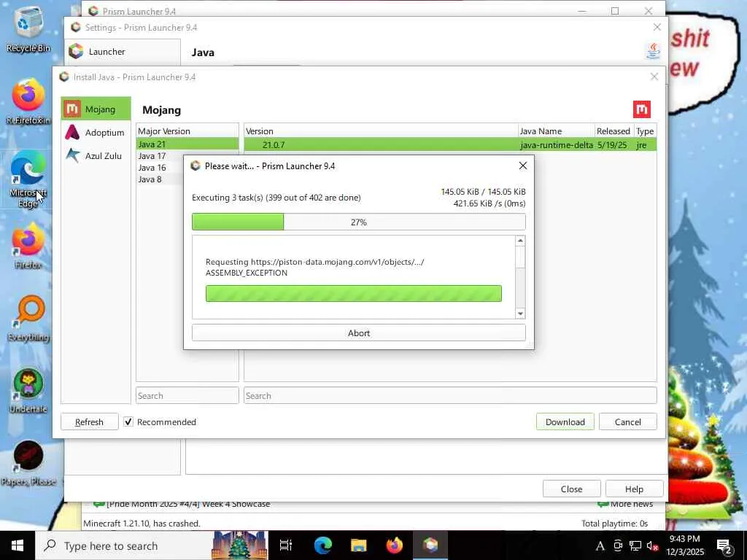Select the Papers, Please desktop shortcut

(x=28, y=464)
